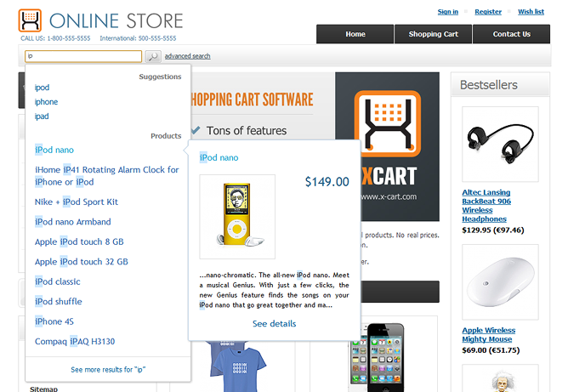This screenshot has height=392, width=568.
Task: Open Apple Wireless Mighty Mouse link
Action: click(489, 334)
